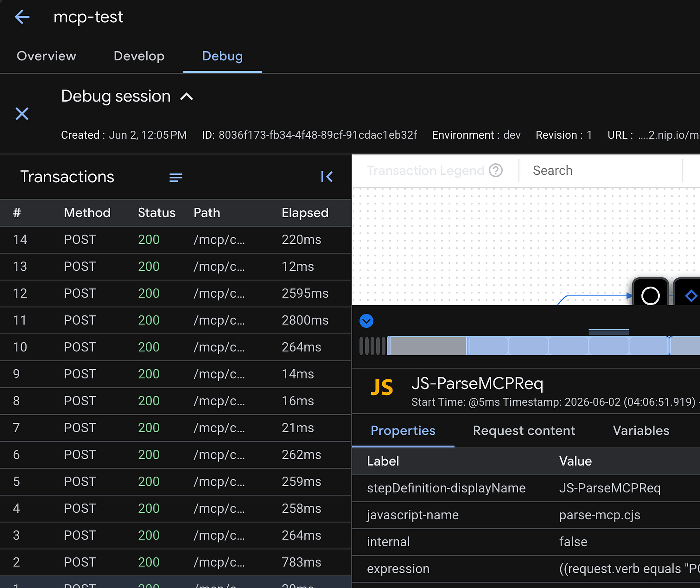Click the gray segment of the timeline
Image resolution: width=700 pixels, height=588 pixels.
428,346
